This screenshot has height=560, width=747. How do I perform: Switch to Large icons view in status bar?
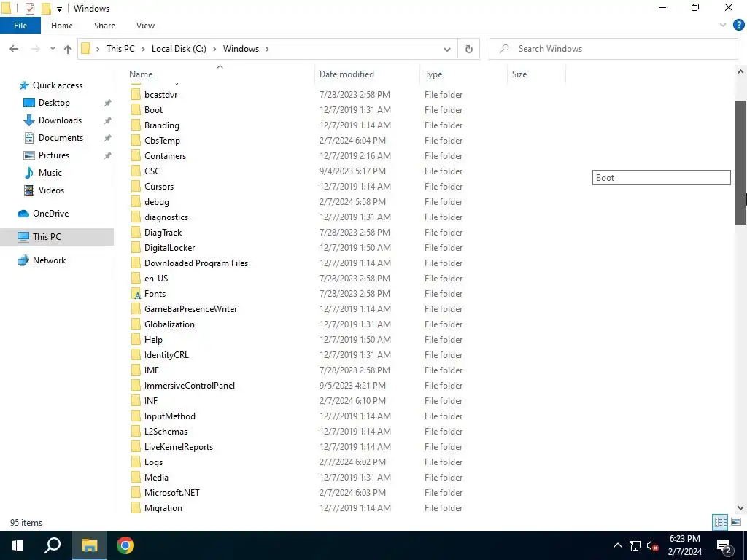[x=736, y=522]
